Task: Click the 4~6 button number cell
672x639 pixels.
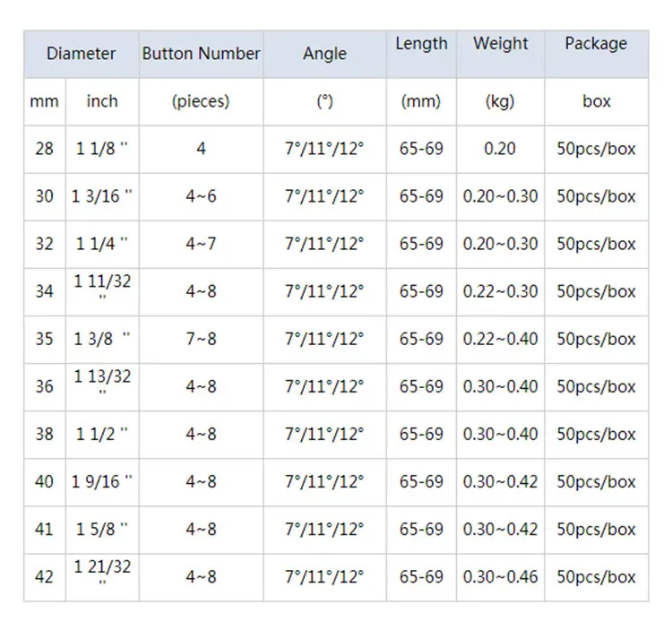Action: coord(201,196)
